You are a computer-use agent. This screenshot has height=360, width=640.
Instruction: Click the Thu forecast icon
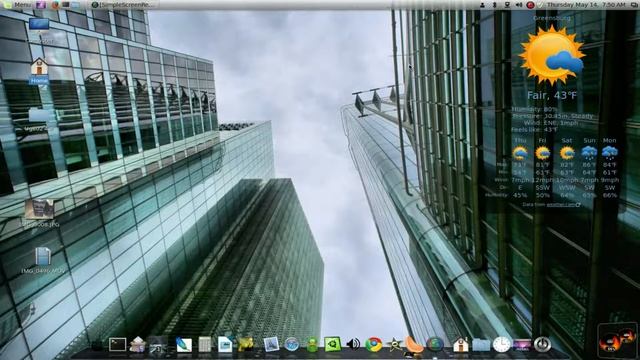[520, 153]
